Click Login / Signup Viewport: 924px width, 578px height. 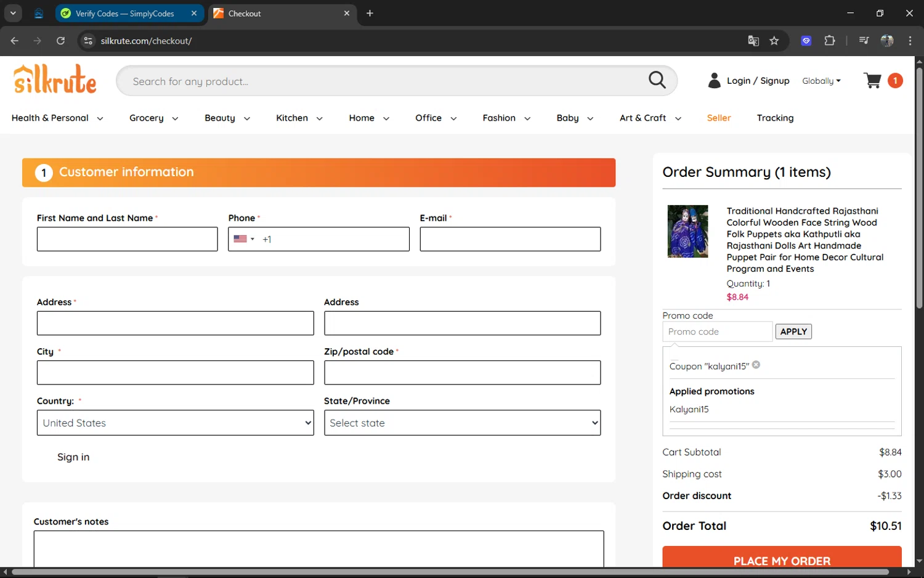tap(758, 81)
